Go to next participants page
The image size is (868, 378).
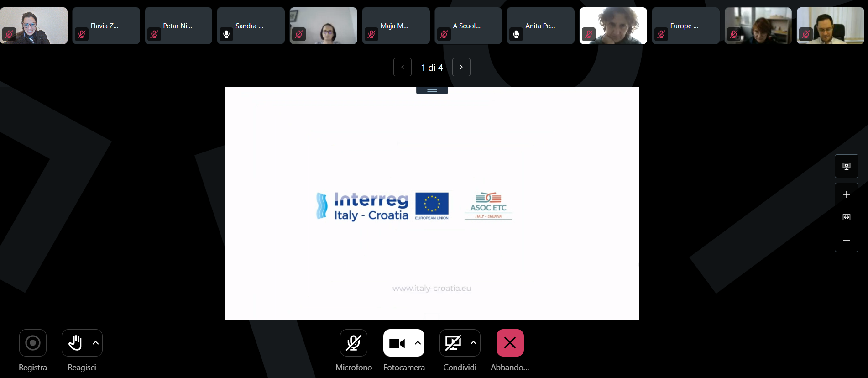point(461,67)
